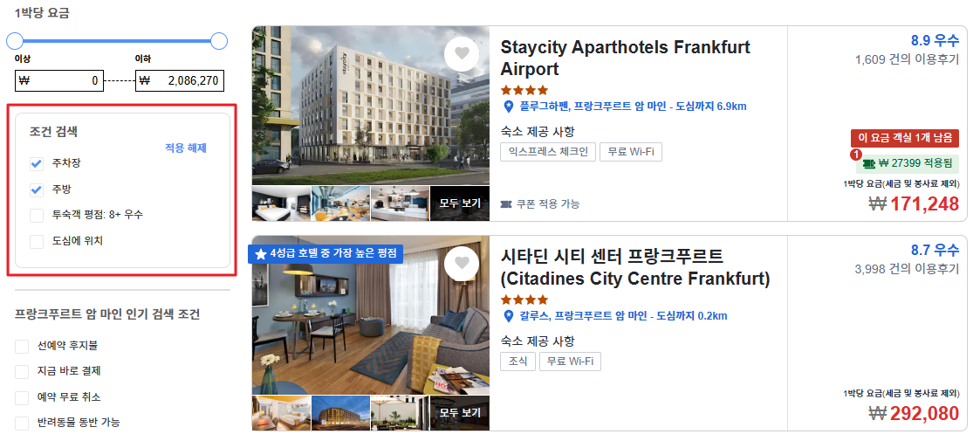
Task: Click 적용 해제 to clear filters
Action: [x=186, y=148]
